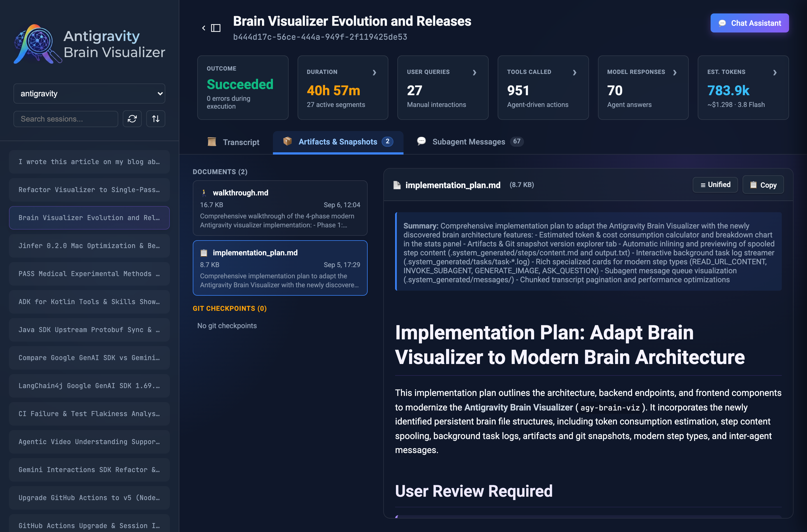Open session 'Upgrade GitHub Actions to v5'

[x=89, y=498]
